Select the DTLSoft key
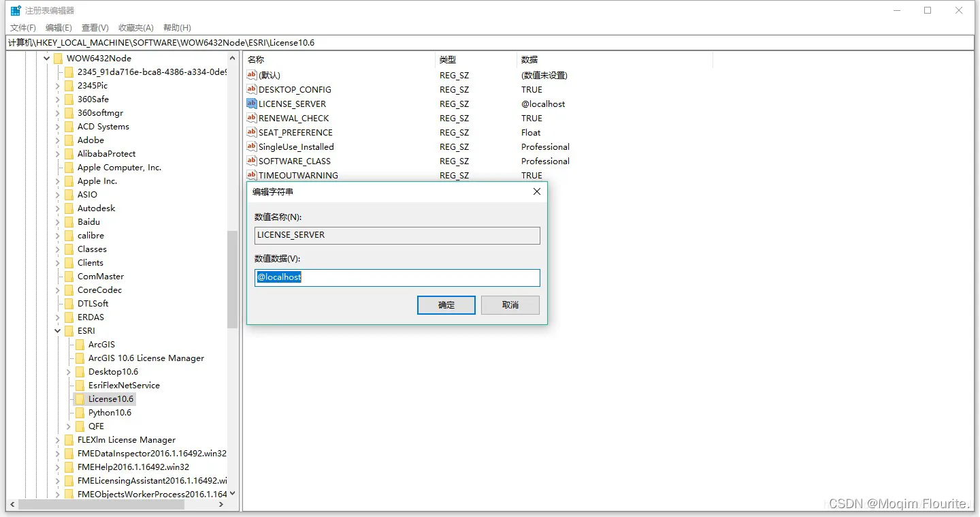 click(93, 303)
